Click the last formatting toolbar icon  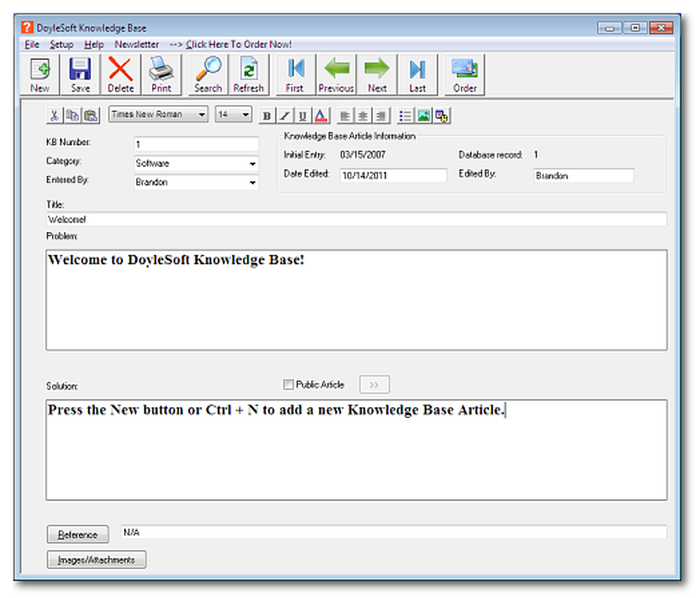(x=442, y=116)
